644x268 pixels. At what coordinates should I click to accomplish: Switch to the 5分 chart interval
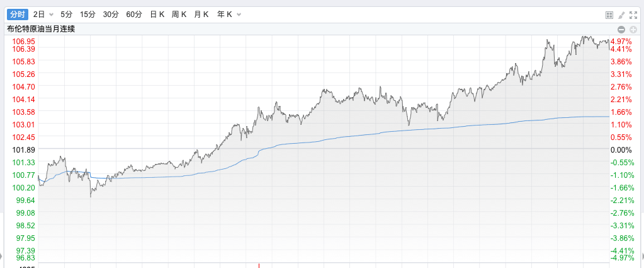coord(67,14)
